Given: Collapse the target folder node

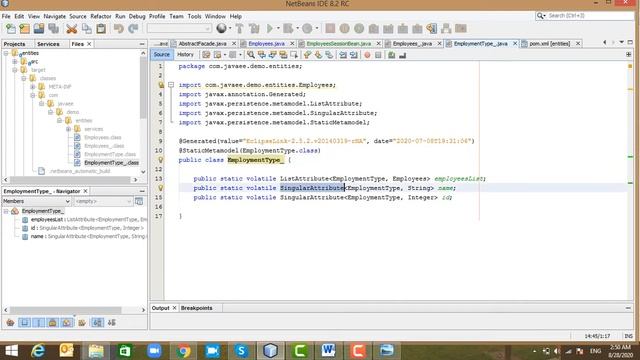Looking at the screenshot, I should (x=15, y=70).
